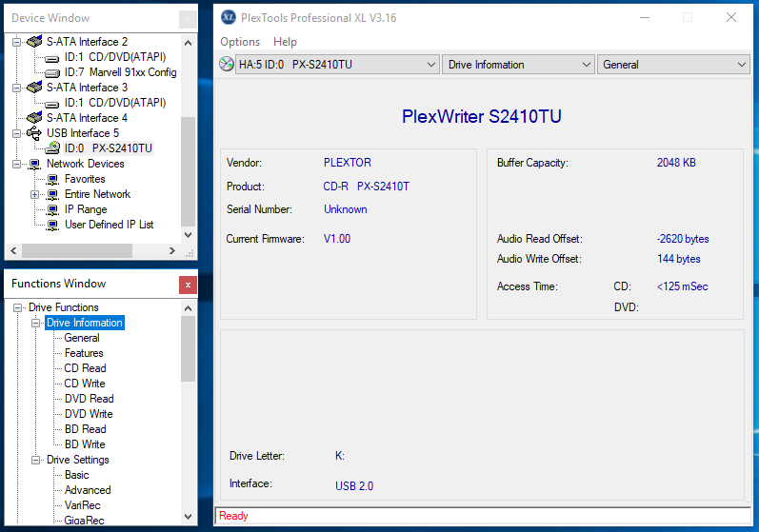Click the Network Devices computer icon

click(34, 164)
